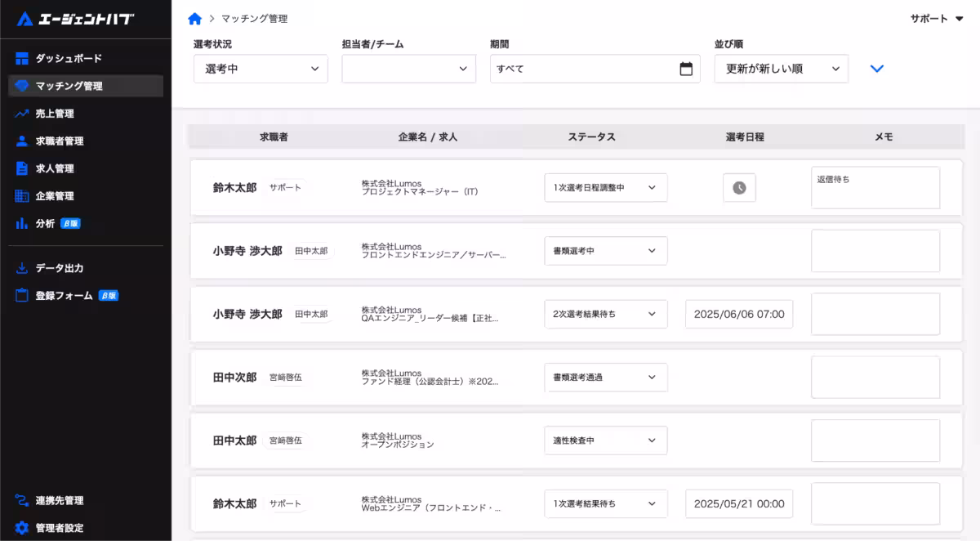Click the home icon in the breadcrumb
This screenshot has width=980, height=541.
pos(194,17)
